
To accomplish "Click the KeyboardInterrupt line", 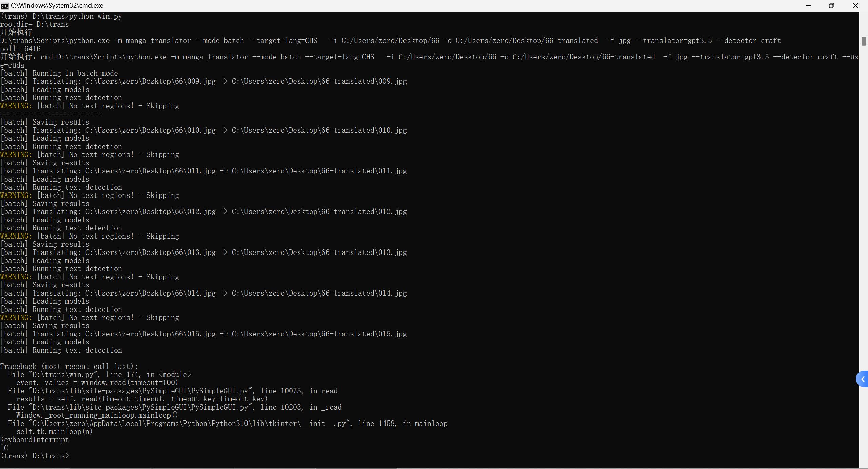I will point(34,440).
